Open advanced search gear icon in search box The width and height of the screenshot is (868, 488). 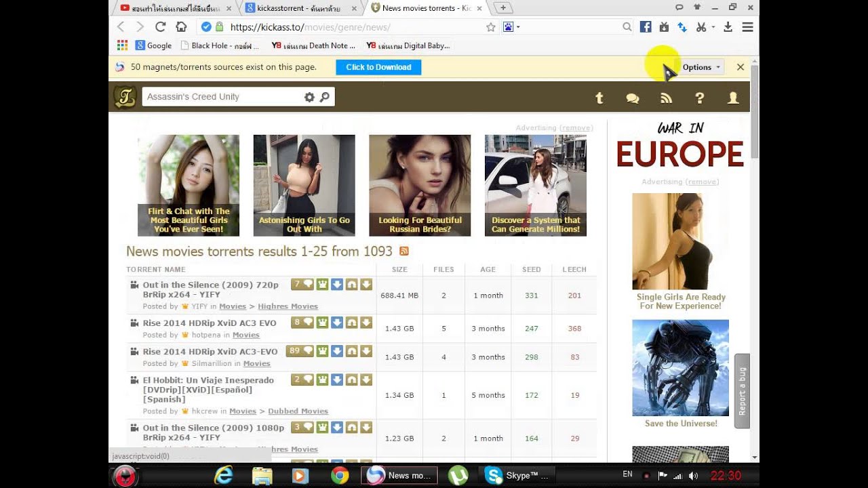point(309,97)
